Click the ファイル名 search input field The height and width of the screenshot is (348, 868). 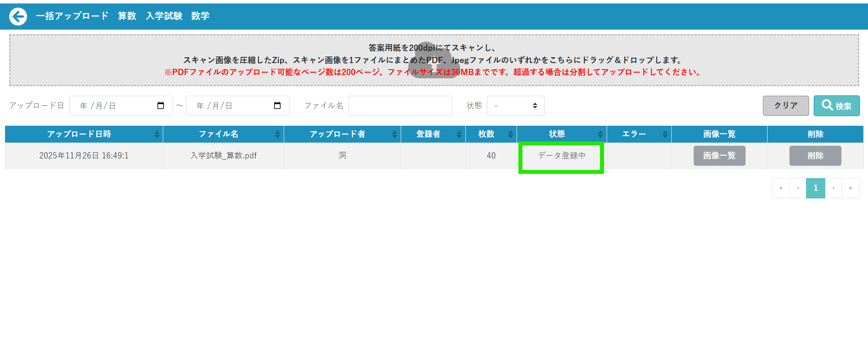click(400, 106)
